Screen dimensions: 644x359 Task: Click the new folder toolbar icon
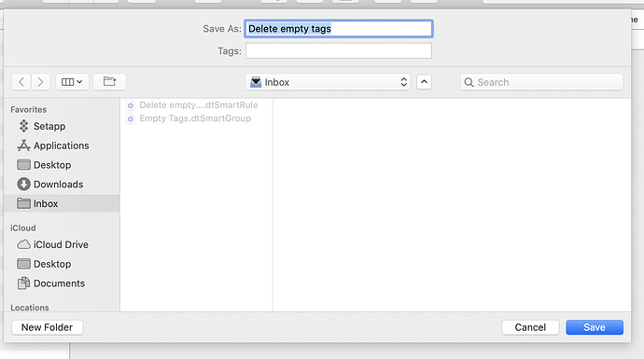[109, 82]
